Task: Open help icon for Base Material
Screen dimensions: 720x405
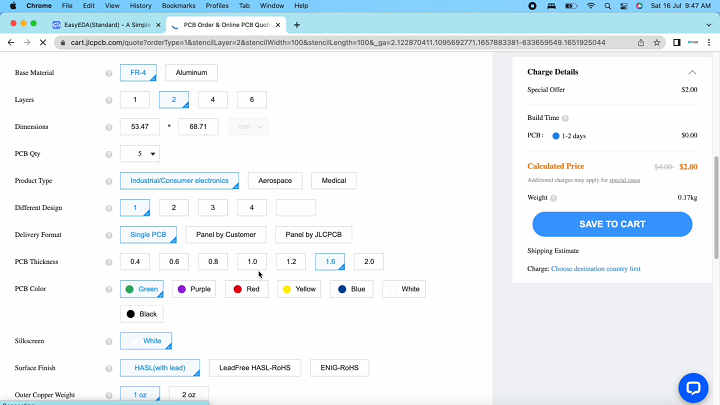Action: [x=109, y=73]
